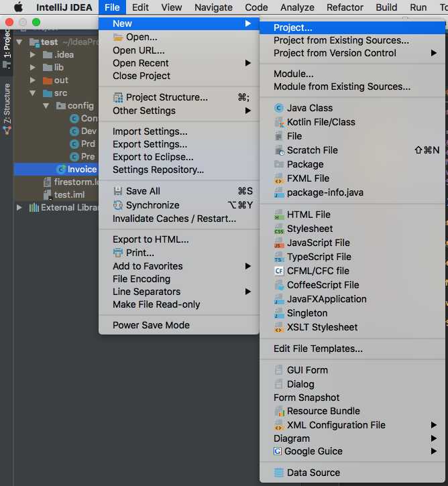Image resolution: width=448 pixels, height=486 pixels.
Task: Choose Invalidate Caches / Restart...
Action: (179, 219)
